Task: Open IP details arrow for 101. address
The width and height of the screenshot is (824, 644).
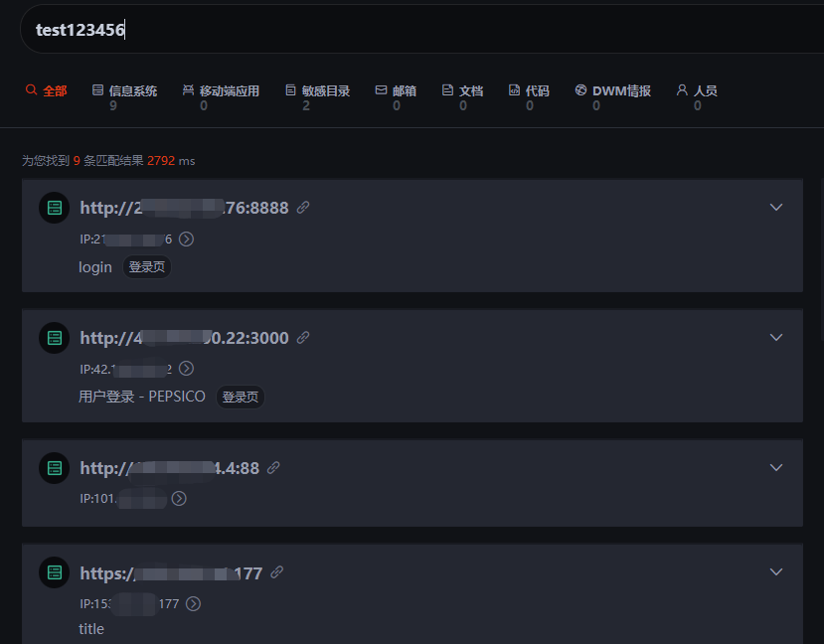Action: [179, 499]
